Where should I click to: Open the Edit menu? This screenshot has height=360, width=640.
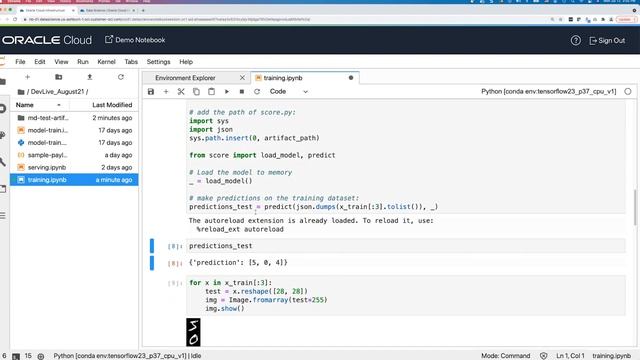[40, 62]
